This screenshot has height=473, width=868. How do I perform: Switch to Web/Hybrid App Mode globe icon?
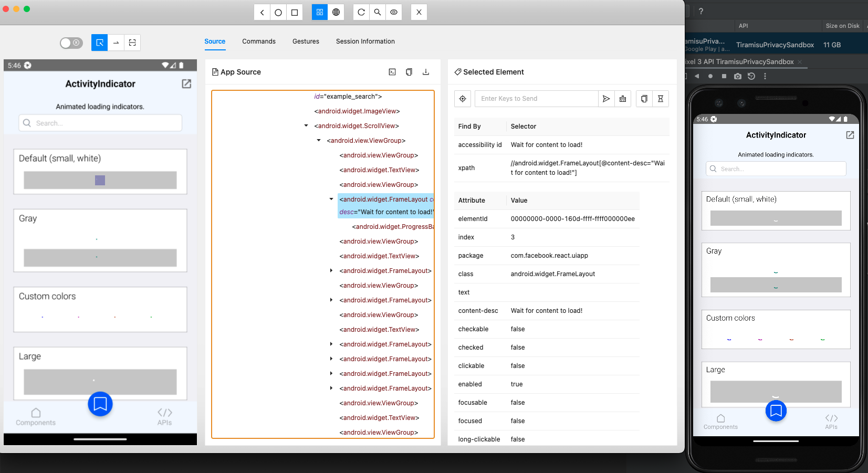tap(336, 12)
